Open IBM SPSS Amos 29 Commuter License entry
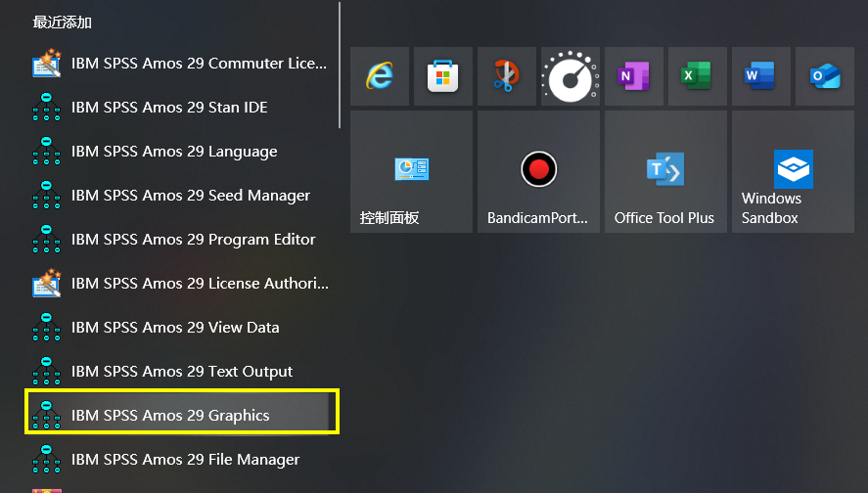 click(x=181, y=64)
